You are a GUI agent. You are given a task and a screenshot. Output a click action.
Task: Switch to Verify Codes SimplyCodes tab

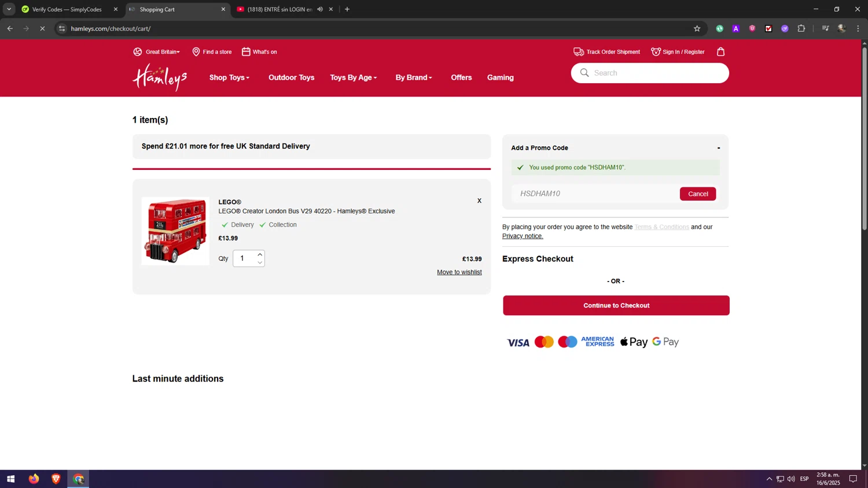68,9
